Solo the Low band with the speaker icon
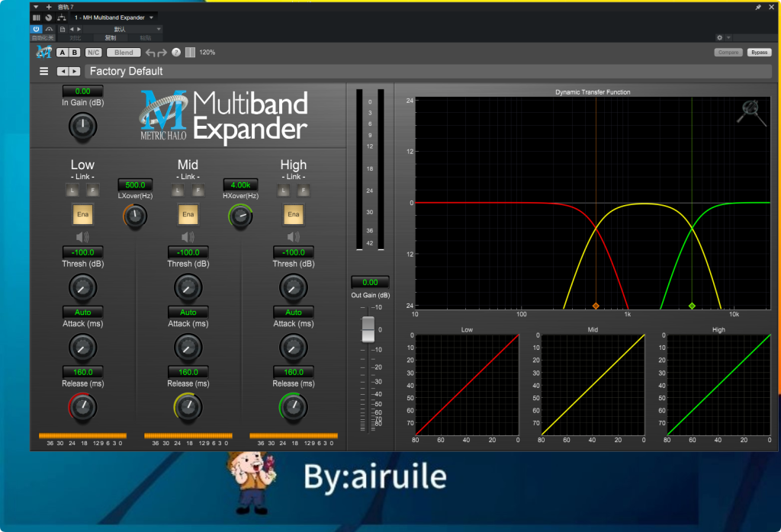Viewport: 781px width, 532px height. tap(82, 237)
